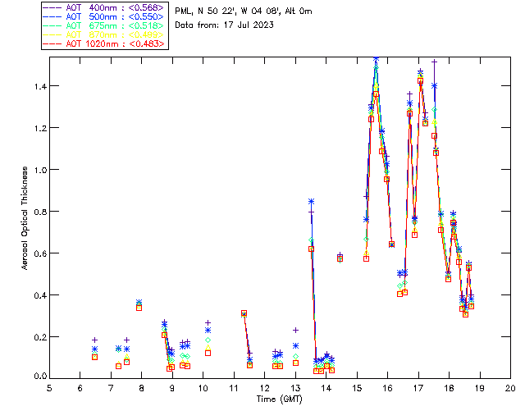Click the AOT 500nm legend entry
The height and width of the screenshot is (420, 525).
[x=104, y=16]
